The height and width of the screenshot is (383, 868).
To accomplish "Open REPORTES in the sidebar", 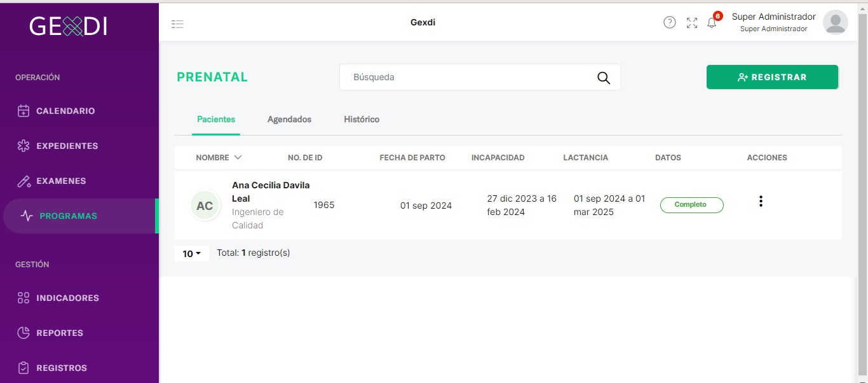I will (79, 333).
